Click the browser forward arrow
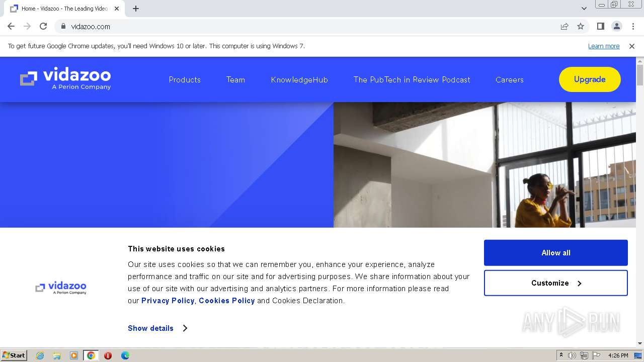This screenshot has height=362, width=644. pyautogui.click(x=27, y=26)
